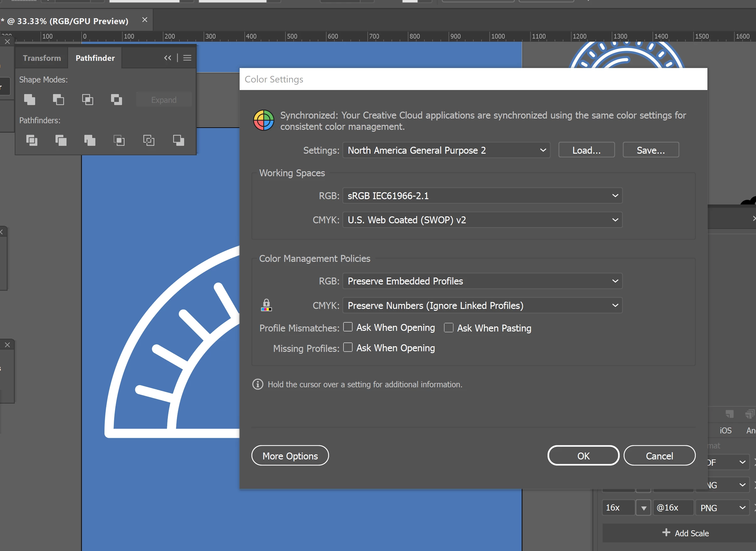Open the RGB working space dropdown
Image resolution: width=756 pixels, height=551 pixels.
click(x=482, y=196)
